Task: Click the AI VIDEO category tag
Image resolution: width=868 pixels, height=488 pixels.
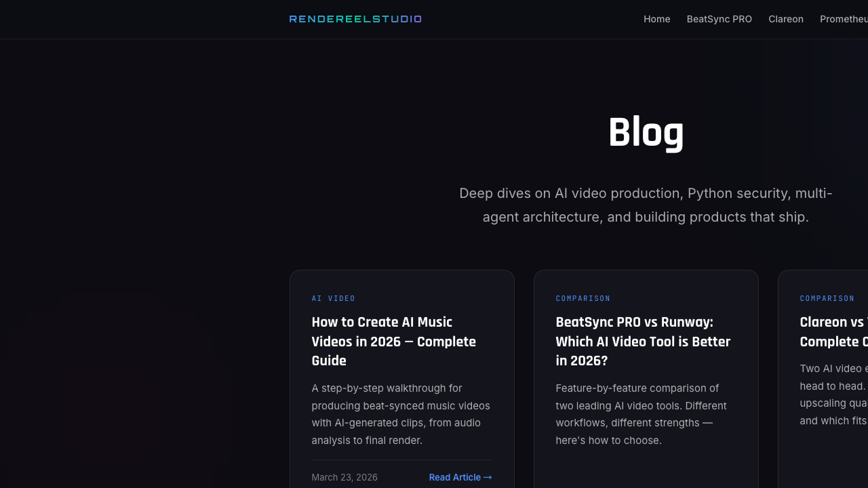Action: click(334, 298)
